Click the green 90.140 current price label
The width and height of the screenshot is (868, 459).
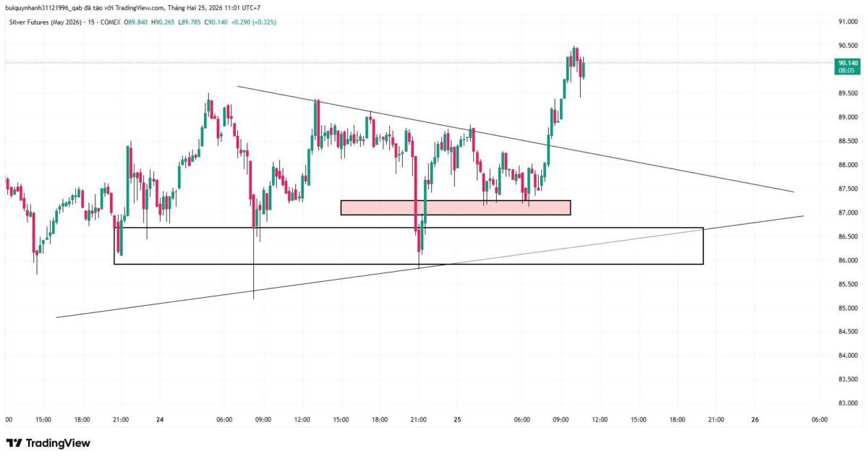click(846, 63)
